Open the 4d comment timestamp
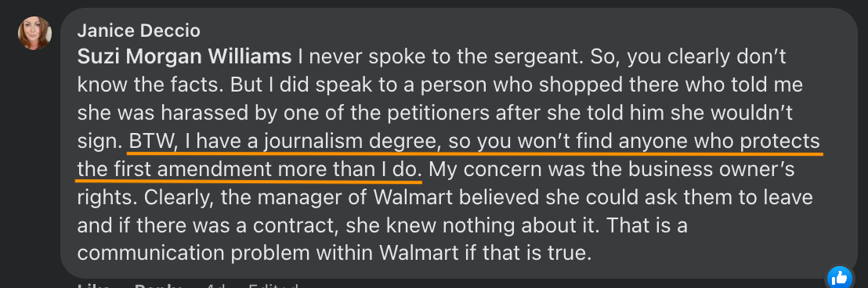 click(x=215, y=285)
